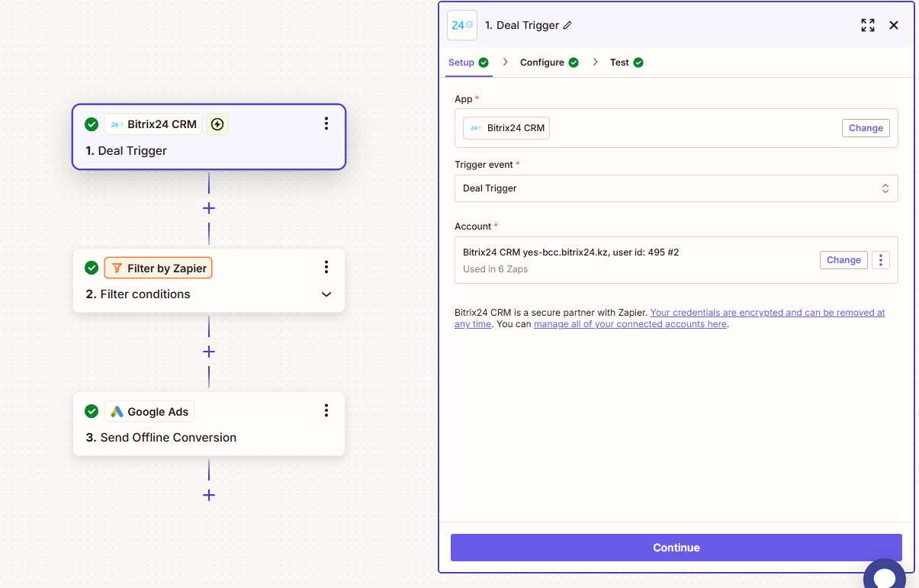The image size is (919, 588).
Task: Expand the panel to full screen
Action: coord(868,25)
